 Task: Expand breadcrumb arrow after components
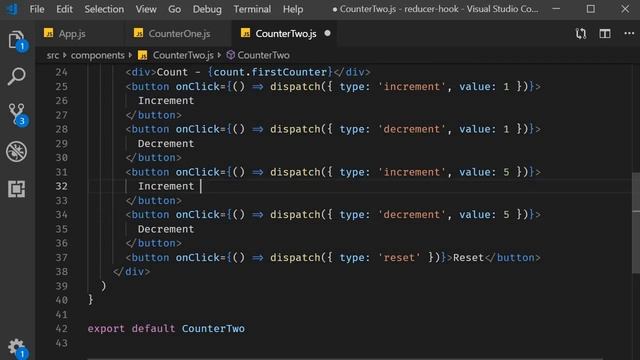tap(130, 55)
